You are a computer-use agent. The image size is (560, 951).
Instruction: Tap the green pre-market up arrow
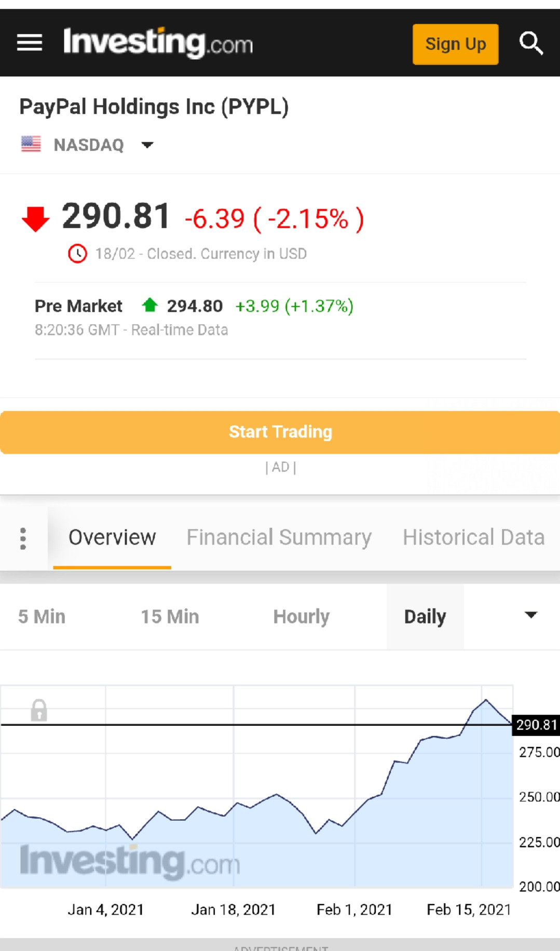click(x=149, y=305)
